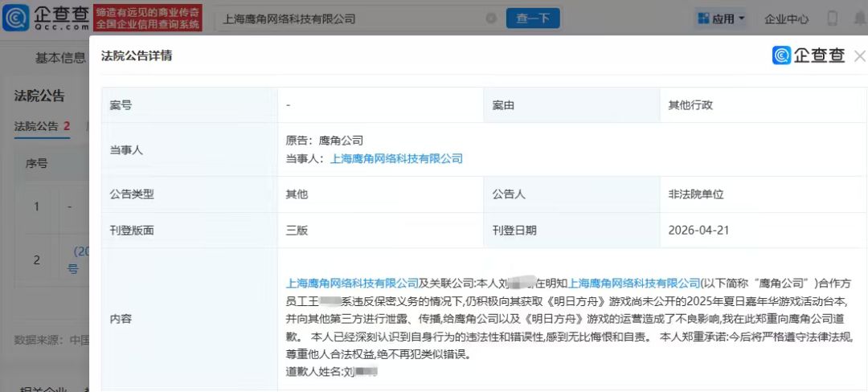Click the 法院公告 section heading in background page
Image resolution: width=868 pixels, height=392 pixels.
point(39,96)
